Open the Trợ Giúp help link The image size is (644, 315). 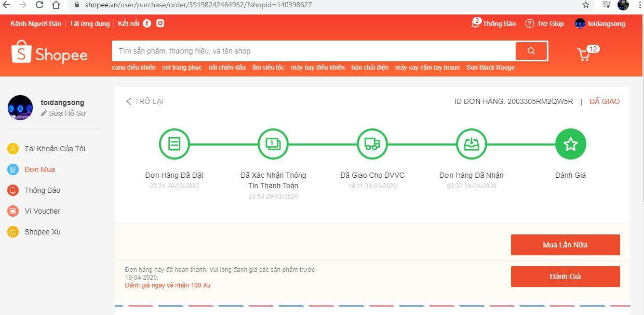click(x=544, y=23)
